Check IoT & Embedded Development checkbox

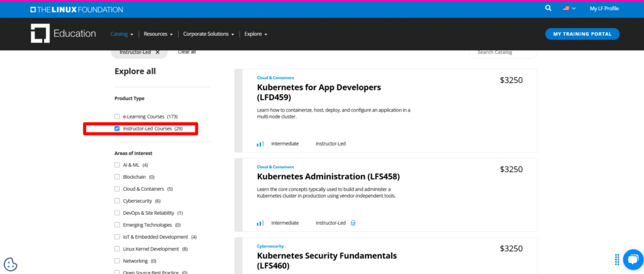pyautogui.click(x=117, y=237)
